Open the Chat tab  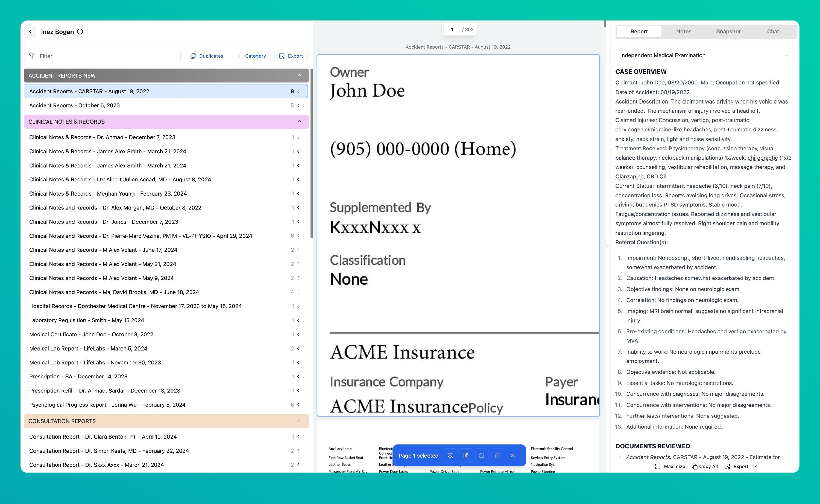pyautogui.click(x=773, y=31)
